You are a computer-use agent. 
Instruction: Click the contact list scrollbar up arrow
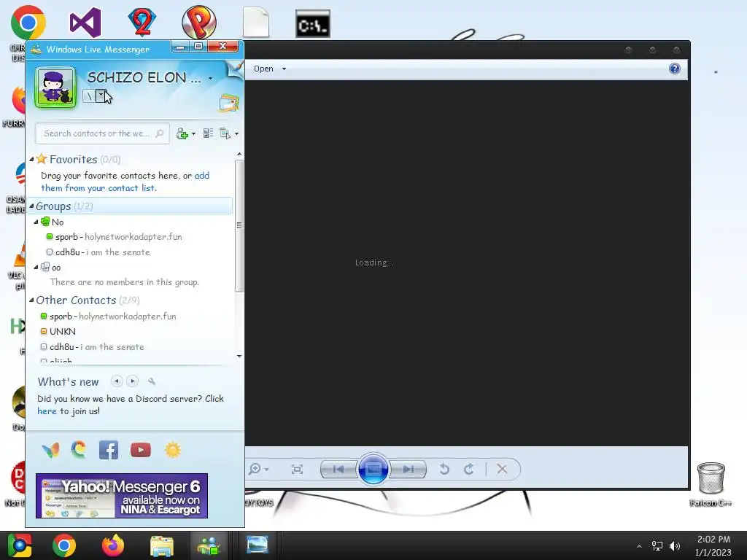239,155
